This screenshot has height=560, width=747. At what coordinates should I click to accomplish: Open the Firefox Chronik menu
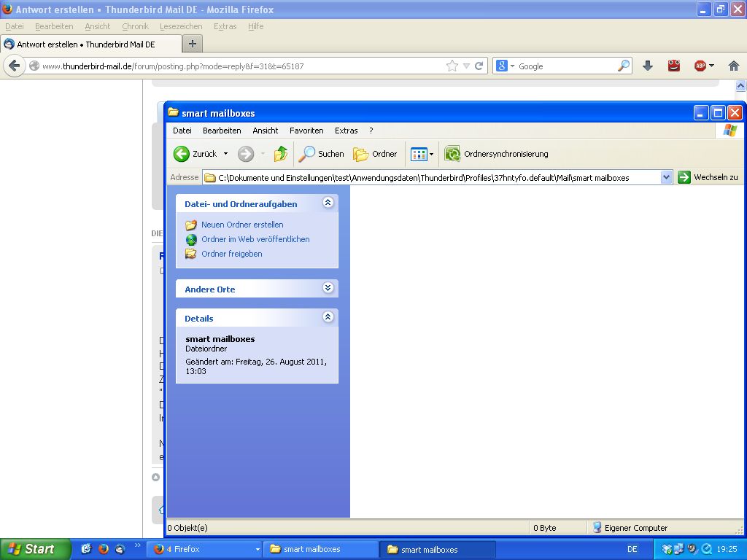click(135, 26)
